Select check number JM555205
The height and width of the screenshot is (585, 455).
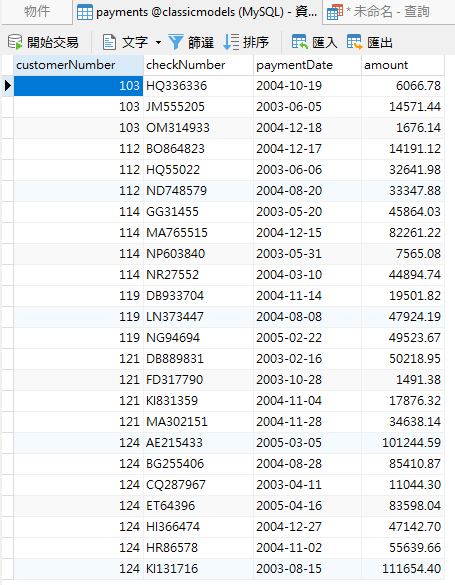pyautogui.click(x=198, y=107)
